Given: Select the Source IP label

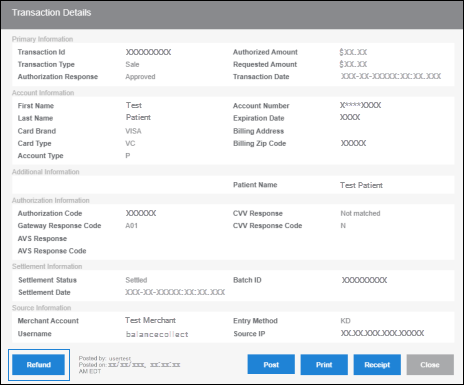Looking at the screenshot, I should click(249, 334).
